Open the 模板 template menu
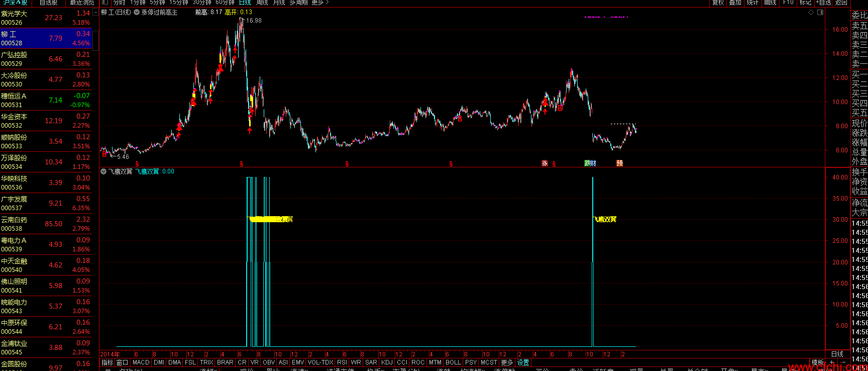Viewport: 868px width, 371px height. [818, 362]
